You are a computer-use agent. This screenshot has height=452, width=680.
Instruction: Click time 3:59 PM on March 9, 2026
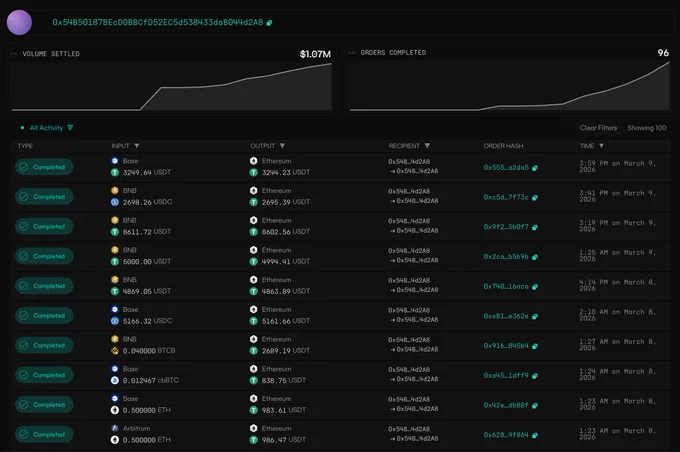(x=618, y=167)
